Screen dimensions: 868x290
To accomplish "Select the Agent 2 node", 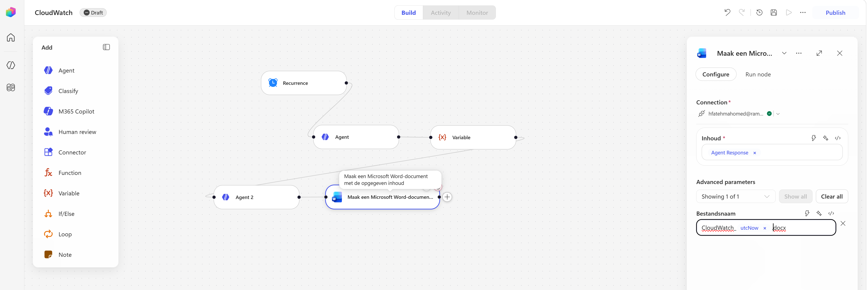I will tap(256, 197).
